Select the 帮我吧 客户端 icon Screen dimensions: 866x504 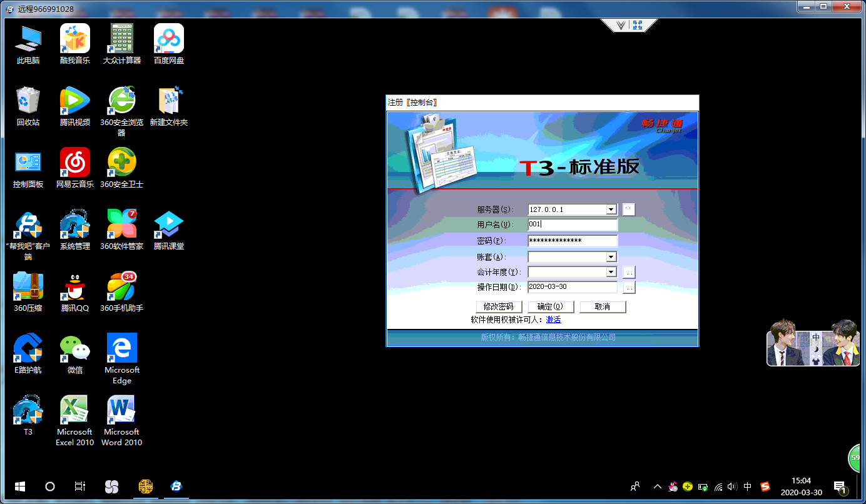(x=28, y=234)
